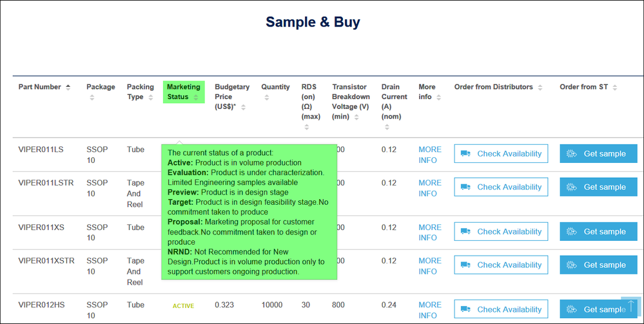Click the Quantity column sort arrows

coord(266,97)
